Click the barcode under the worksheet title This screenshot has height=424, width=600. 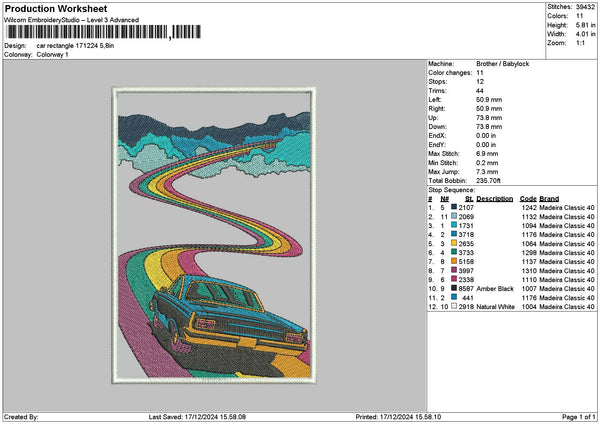[104, 32]
